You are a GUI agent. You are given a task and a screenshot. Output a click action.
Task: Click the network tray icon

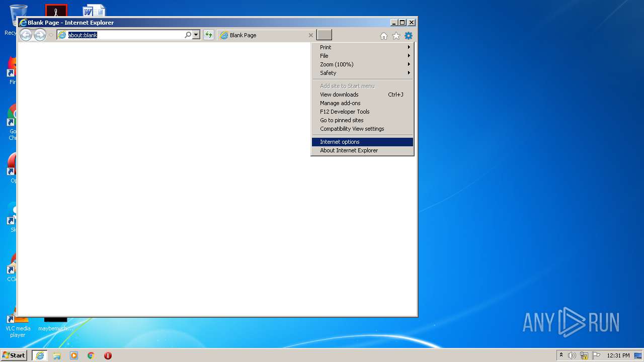point(584,355)
